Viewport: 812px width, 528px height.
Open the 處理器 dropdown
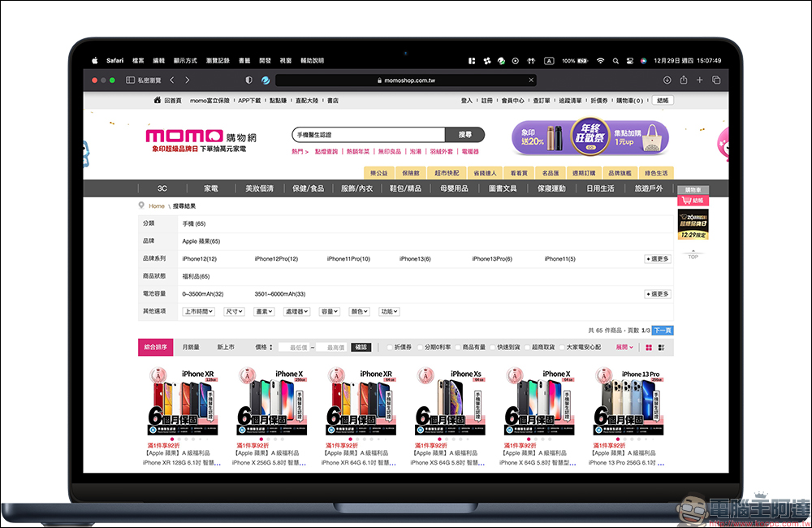point(296,311)
